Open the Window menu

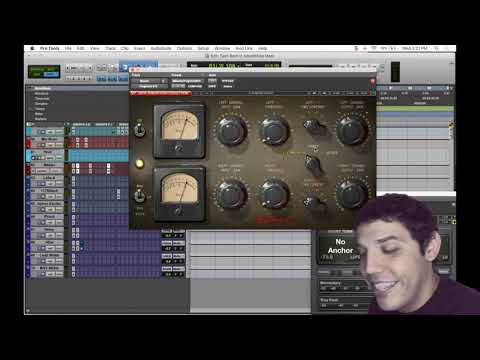(x=222, y=48)
